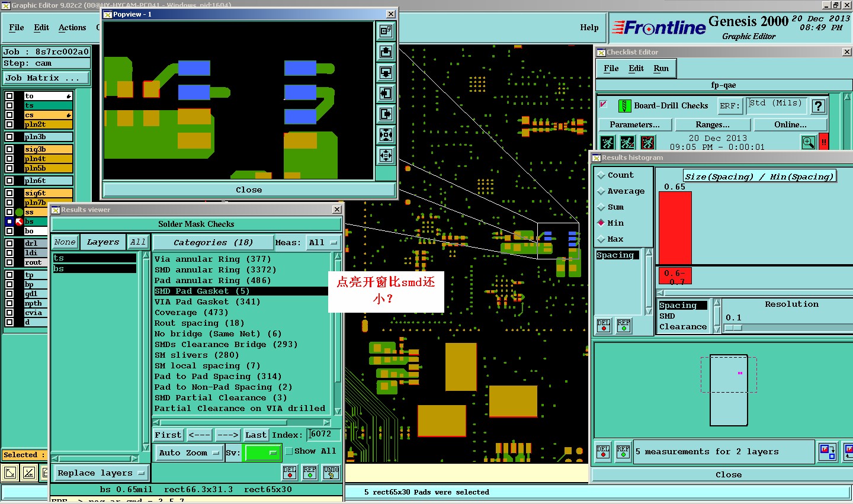The image size is (853, 504).
Task: Click the red-outlined running-man run icon
Action: point(647,142)
